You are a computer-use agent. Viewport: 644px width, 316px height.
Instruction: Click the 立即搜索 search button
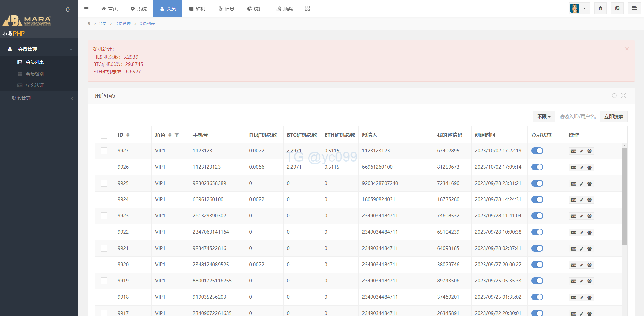(614, 117)
